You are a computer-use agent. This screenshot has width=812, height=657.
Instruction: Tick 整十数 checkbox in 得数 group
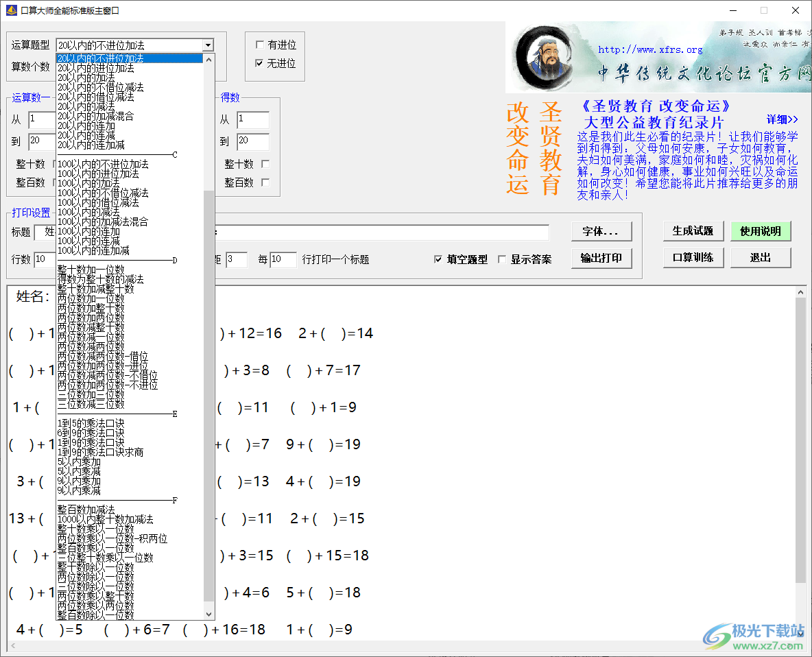tap(265, 164)
